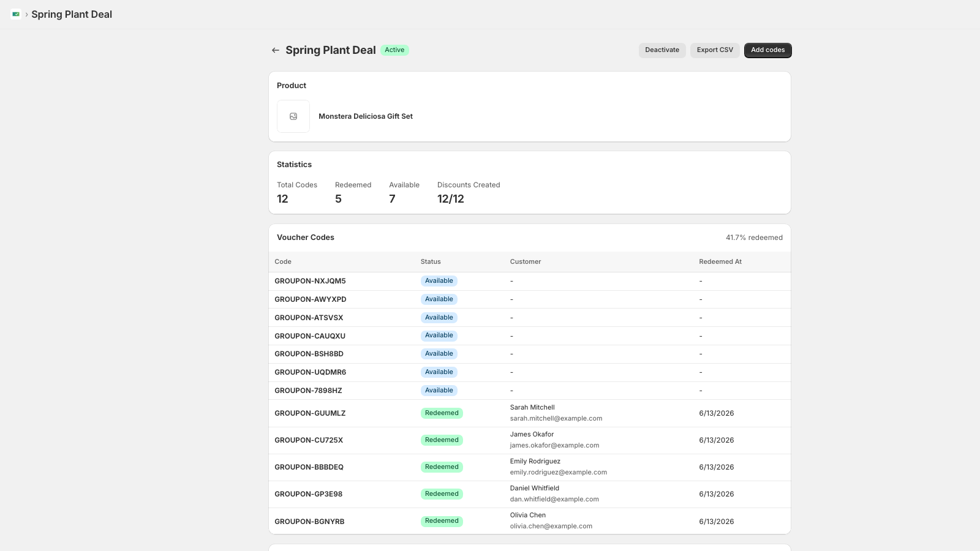Click the Status column header
The image size is (980, 551).
[431, 262]
